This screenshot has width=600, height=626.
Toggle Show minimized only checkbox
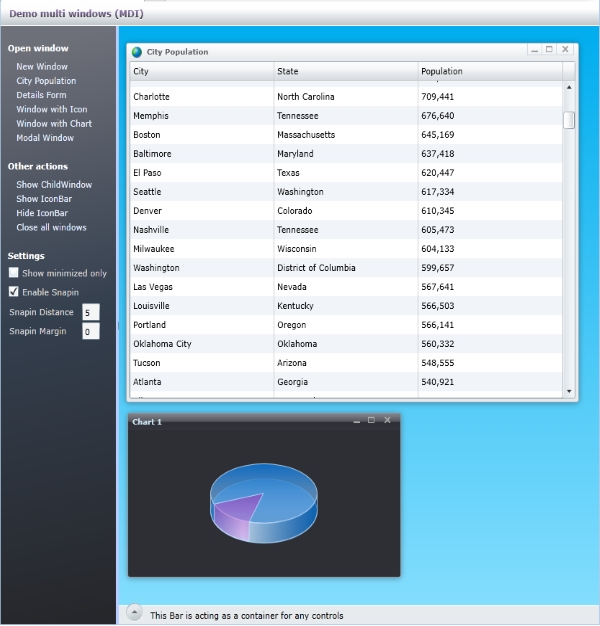coord(14,273)
